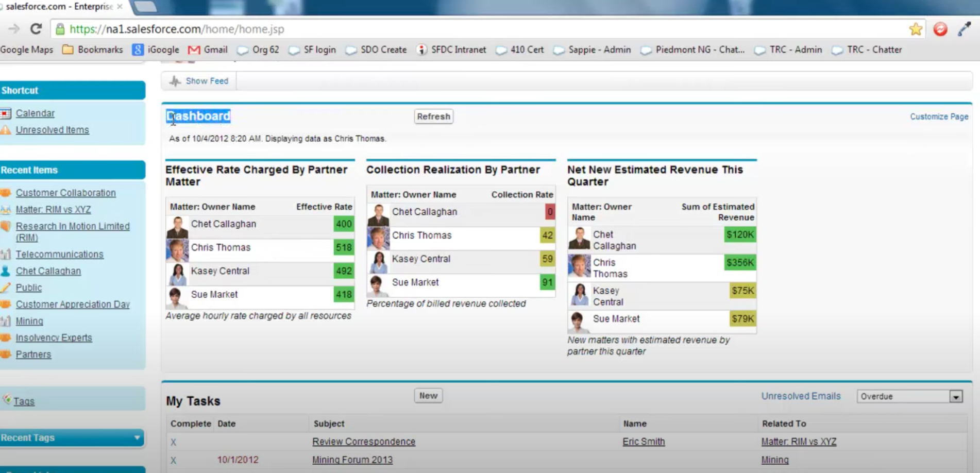Open the 410 Cert bookmark
The image size is (980, 473).
click(519, 49)
